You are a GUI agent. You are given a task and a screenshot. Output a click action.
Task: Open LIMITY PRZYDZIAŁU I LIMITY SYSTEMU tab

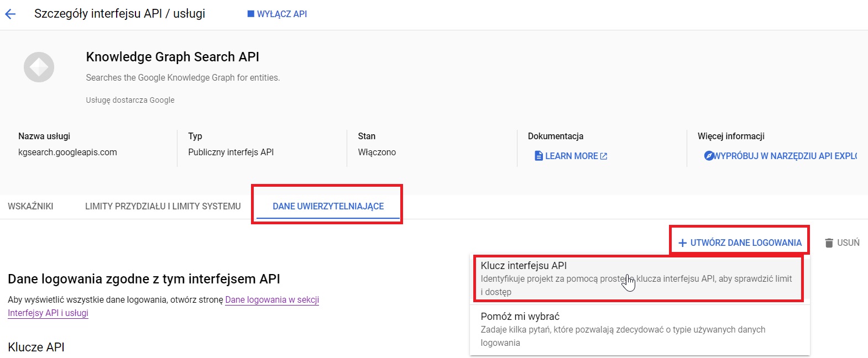163,207
